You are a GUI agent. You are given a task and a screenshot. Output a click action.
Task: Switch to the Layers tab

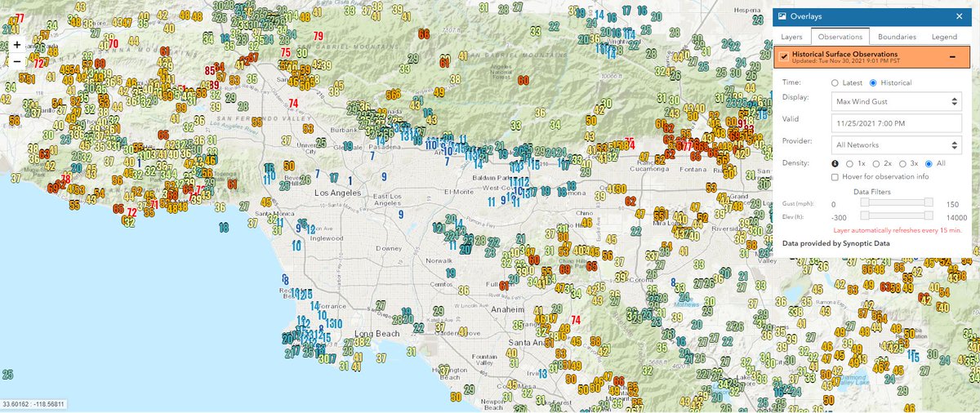click(791, 37)
